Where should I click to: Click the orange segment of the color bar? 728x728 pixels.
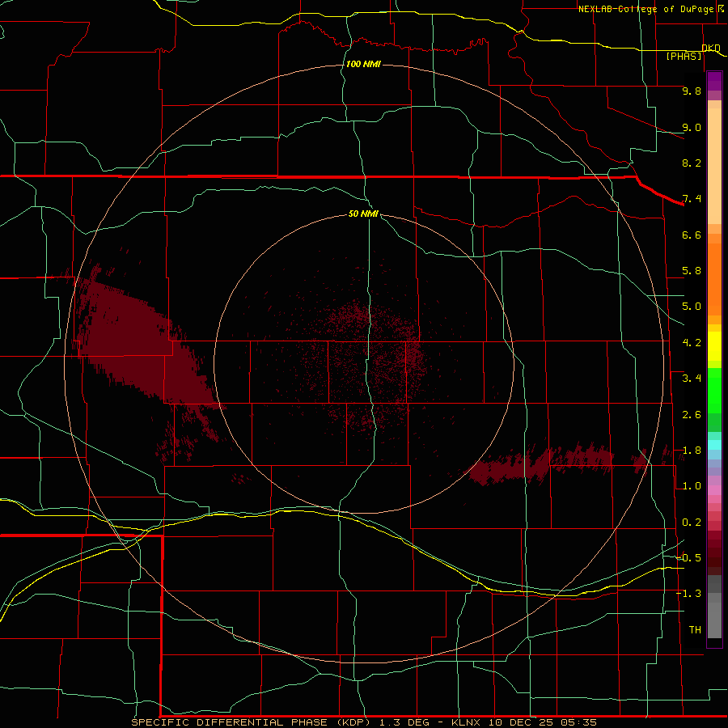[714, 280]
